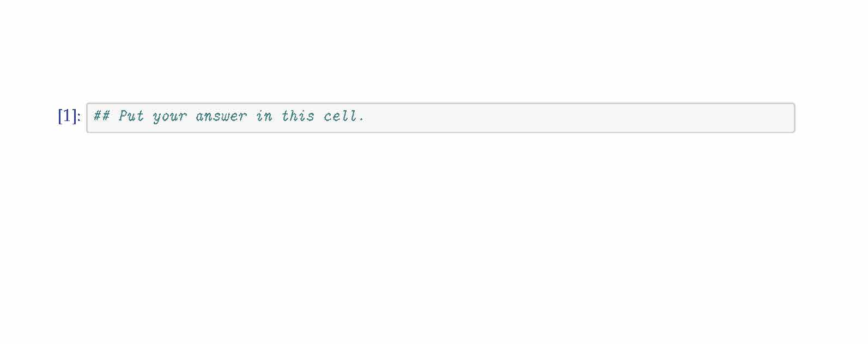Viewport: 868px width, 344px height.
Task: Click the middle empty area of the code cell
Action: 545,118
